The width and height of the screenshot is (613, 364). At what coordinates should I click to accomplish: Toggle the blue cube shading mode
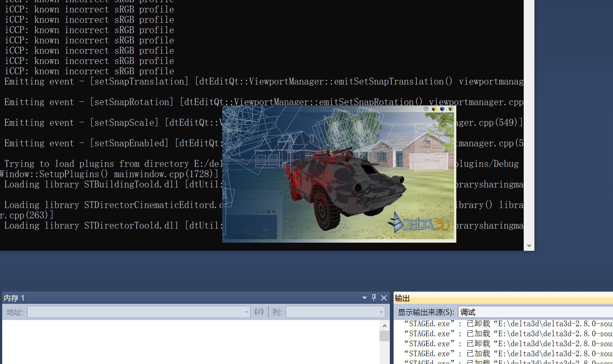point(442,109)
